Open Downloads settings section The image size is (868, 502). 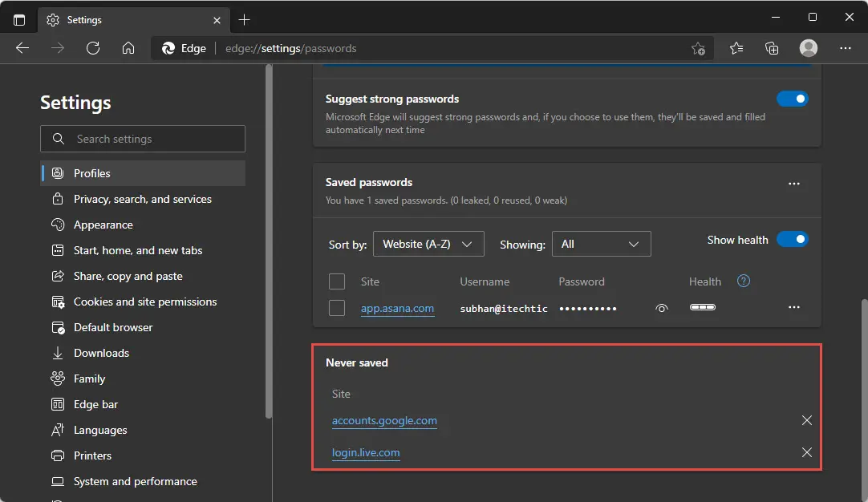(143, 353)
